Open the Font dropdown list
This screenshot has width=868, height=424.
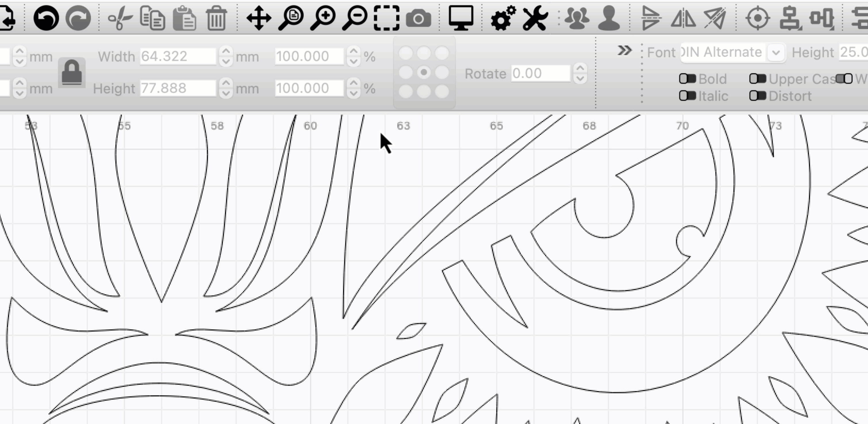(776, 53)
